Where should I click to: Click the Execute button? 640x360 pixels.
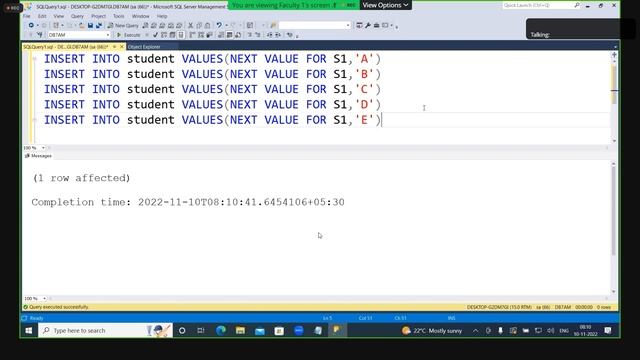coord(129,35)
